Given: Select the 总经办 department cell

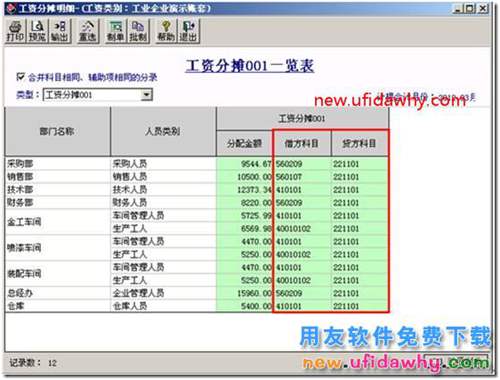Looking at the screenshot, I should tap(57, 293).
